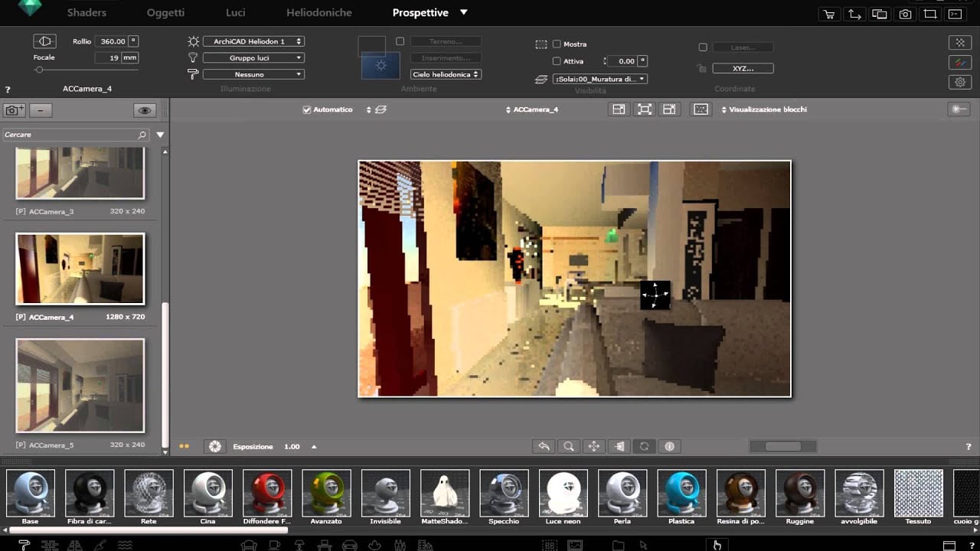Click the XYZ... button
980x551 pixels.
743,68
